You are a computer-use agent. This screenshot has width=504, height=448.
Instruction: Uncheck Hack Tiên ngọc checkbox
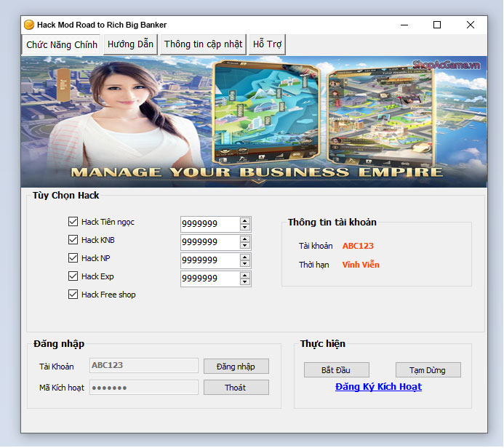73,221
